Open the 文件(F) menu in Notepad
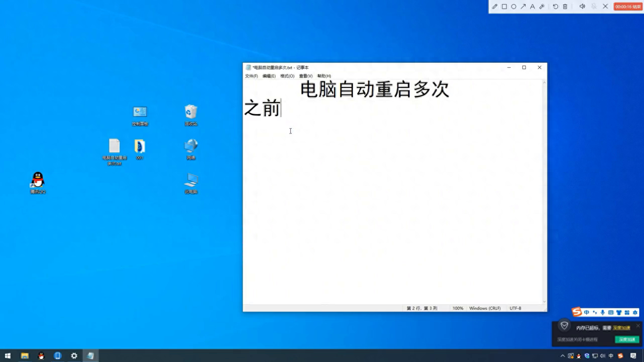The width and height of the screenshot is (644, 362). click(x=251, y=76)
